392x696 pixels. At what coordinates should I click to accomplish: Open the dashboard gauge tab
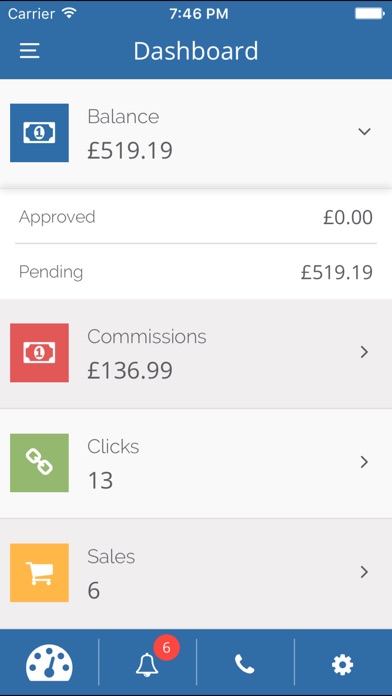point(49,663)
